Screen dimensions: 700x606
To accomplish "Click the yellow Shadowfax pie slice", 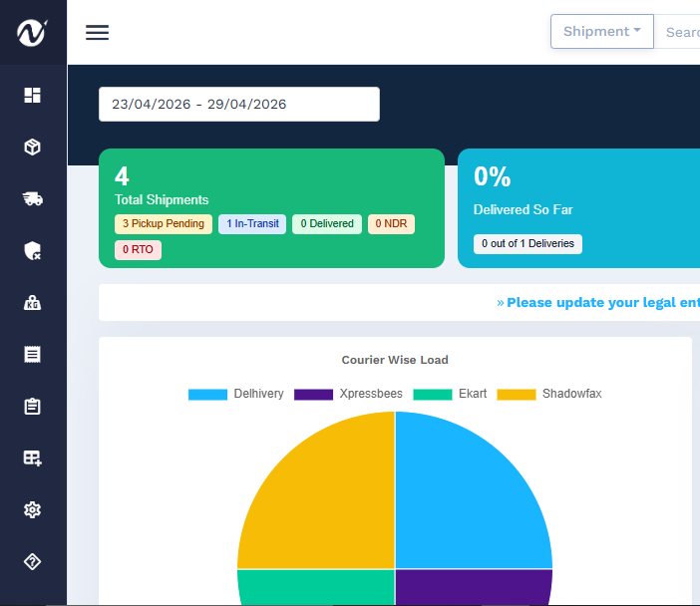I will click(330, 504).
